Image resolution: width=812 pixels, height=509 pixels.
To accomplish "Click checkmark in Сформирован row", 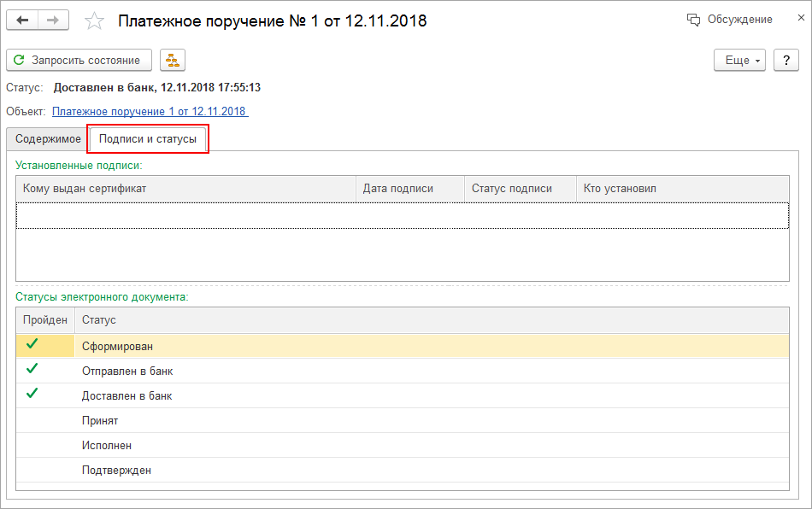I will point(32,344).
